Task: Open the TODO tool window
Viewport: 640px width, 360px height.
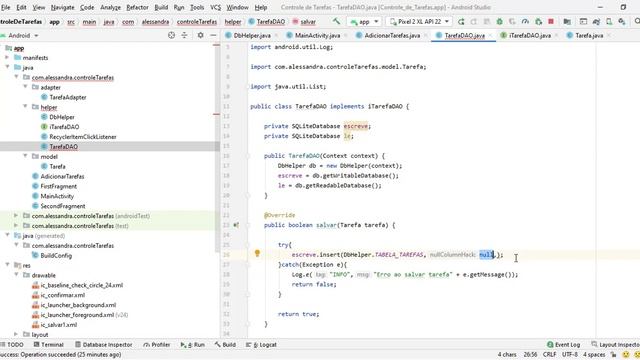Action: 12,344
